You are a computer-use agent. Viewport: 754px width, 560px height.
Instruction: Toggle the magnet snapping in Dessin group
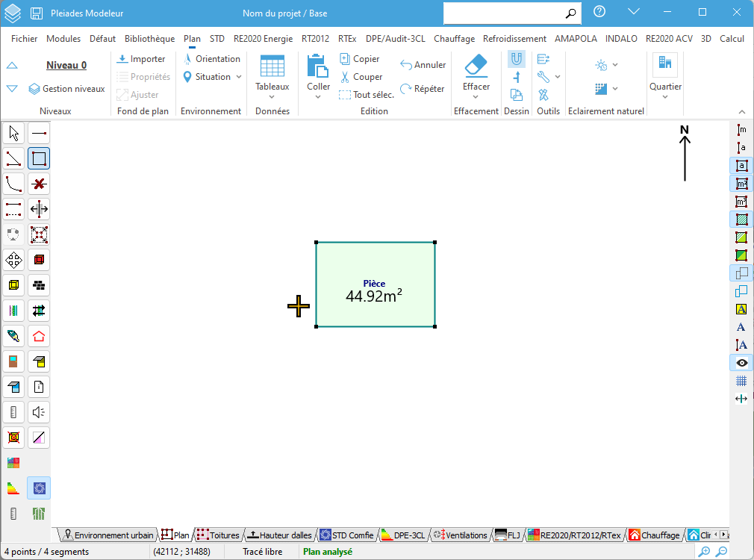coord(517,59)
